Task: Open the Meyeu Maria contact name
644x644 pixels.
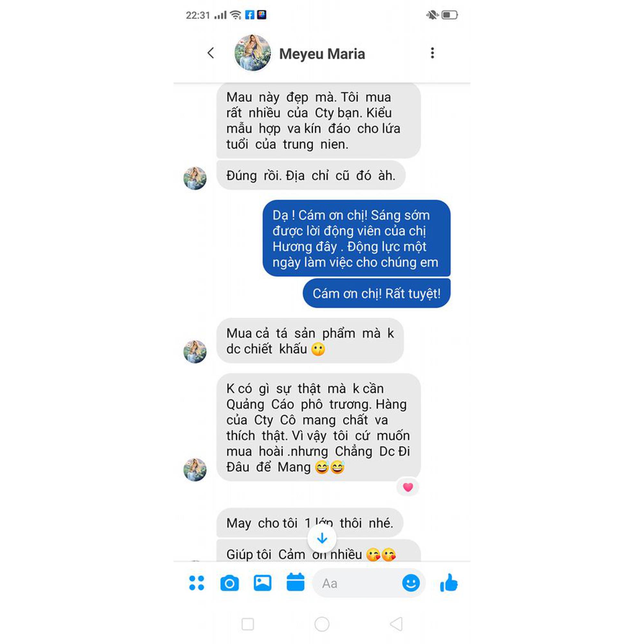Action: click(x=322, y=54)
